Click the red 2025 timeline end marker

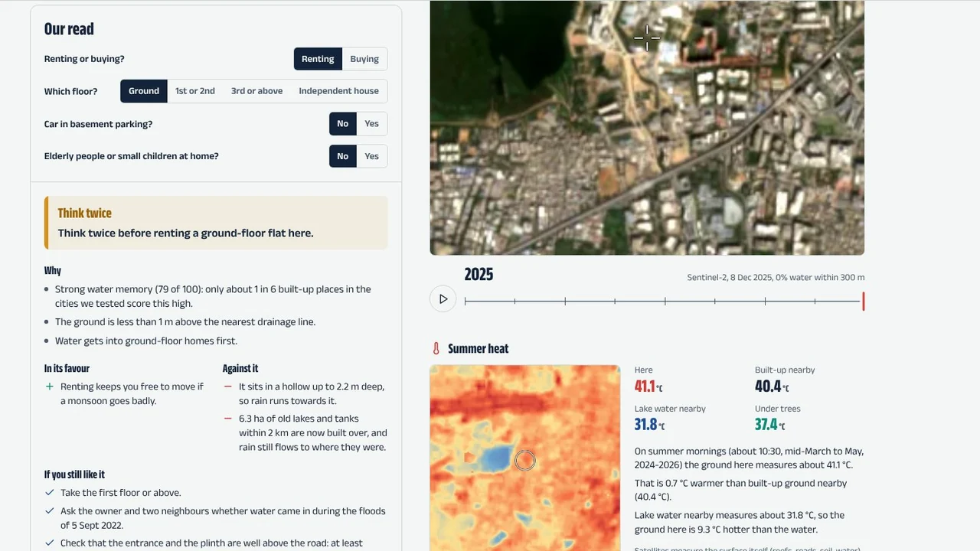(x=864, y=302)
